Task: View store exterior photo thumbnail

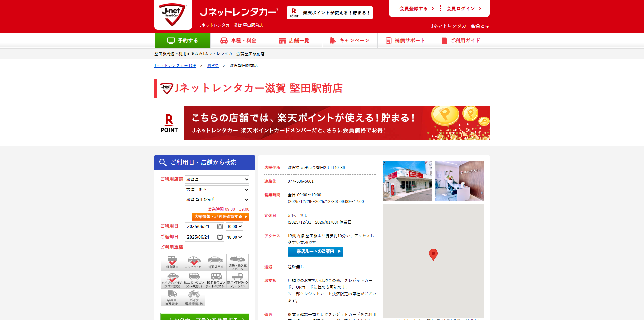Action: [x=407, y=181]
